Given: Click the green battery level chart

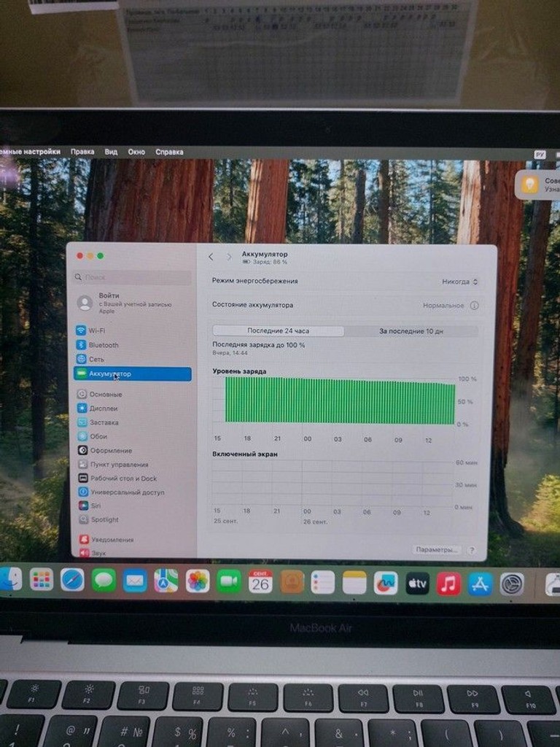Looking at the screenshot, I should pos(340,400).
